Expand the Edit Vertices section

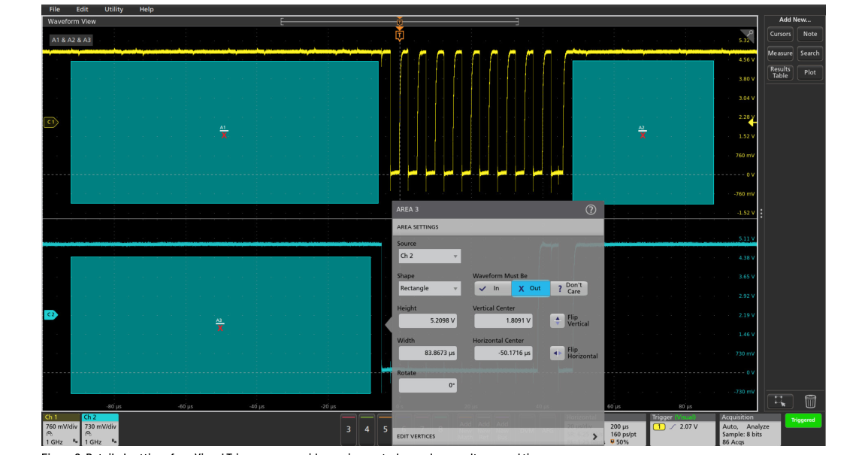tap(498, 436)
